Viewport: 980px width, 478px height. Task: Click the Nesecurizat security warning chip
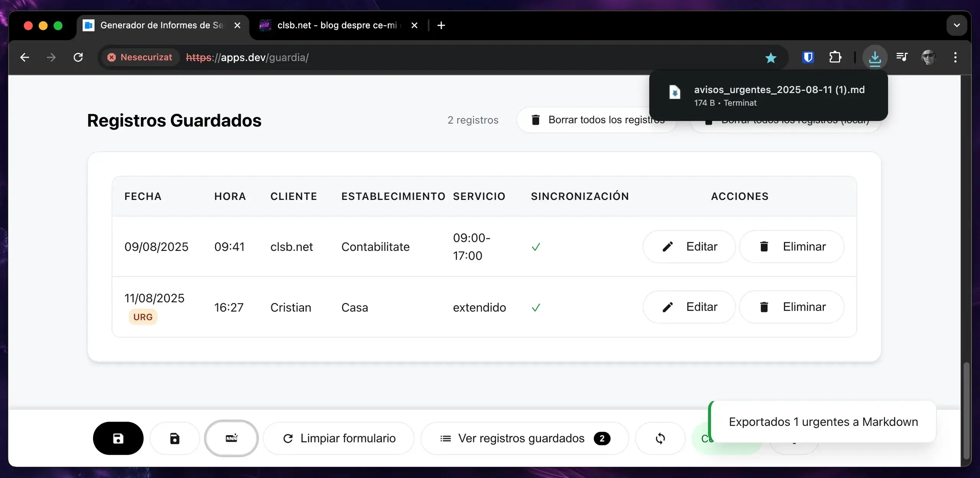pos(140,57)
